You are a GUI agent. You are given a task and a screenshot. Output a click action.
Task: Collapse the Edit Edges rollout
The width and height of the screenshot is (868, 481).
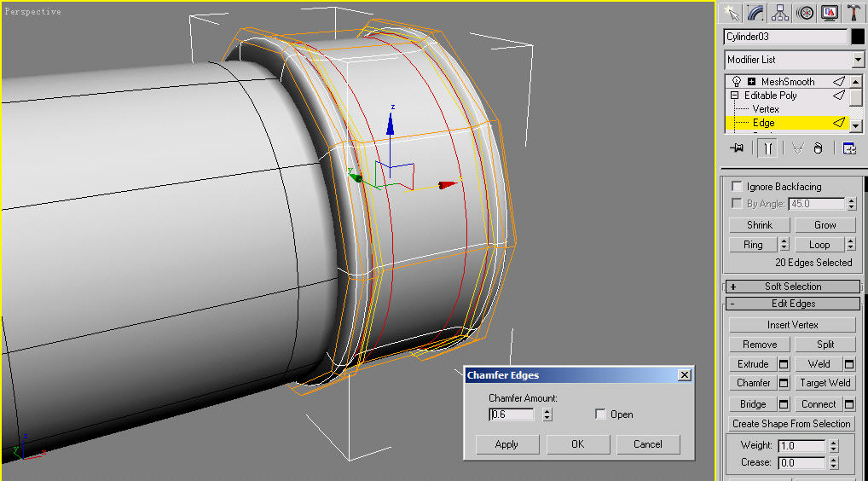(792, 304)
